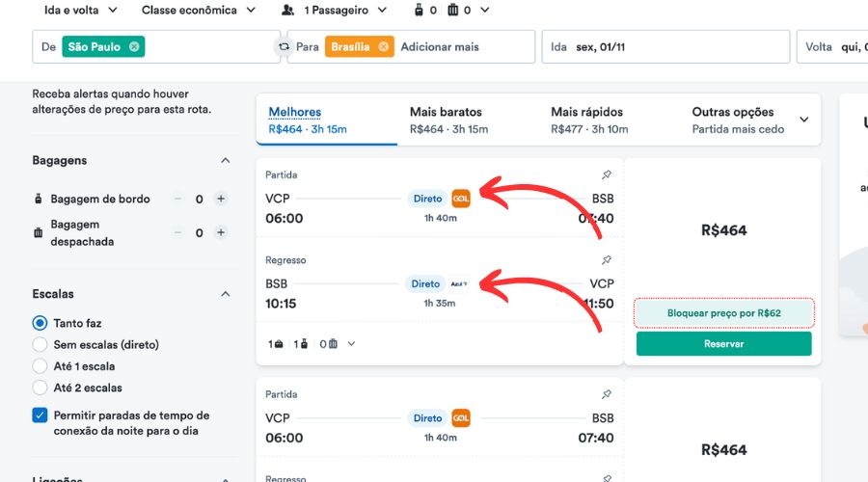Viewport: 868px width, 482px height.
Task: Select Até 1 escala option
Action: point(40,366)
